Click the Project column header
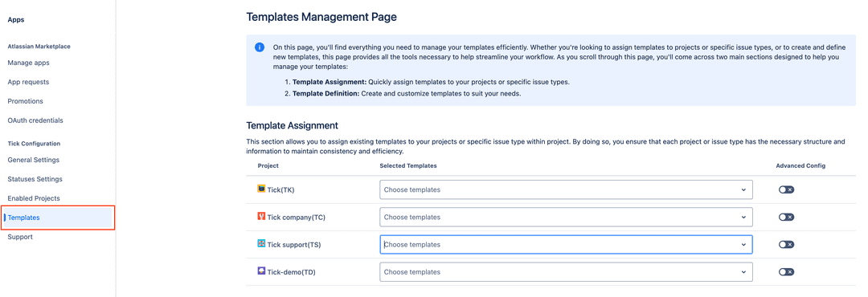868x297 pixels. [268, 166]
